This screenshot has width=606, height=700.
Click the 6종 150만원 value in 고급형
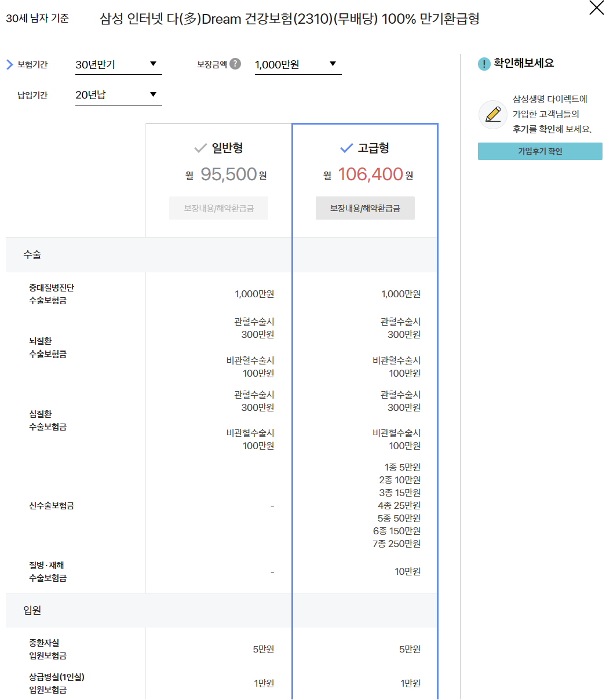click(397, 531)
